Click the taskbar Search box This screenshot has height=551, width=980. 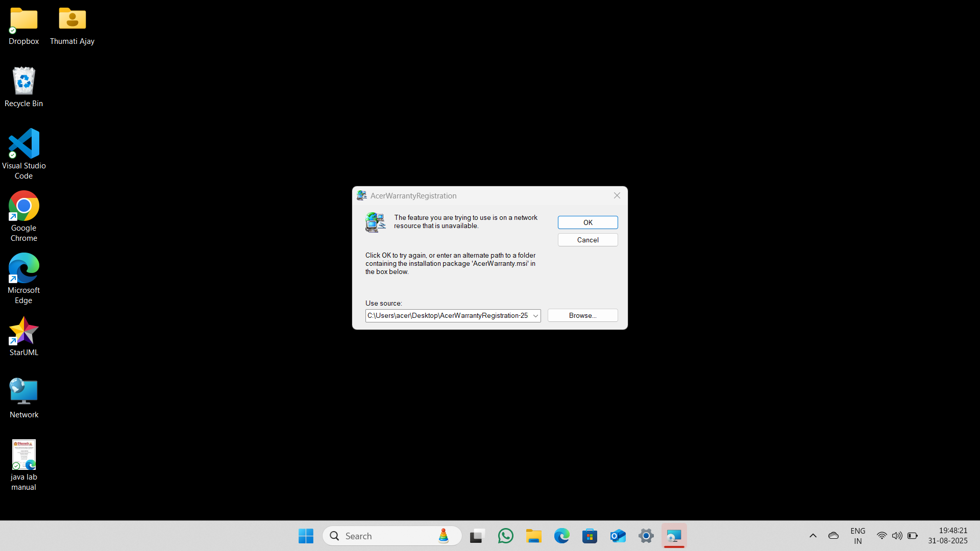click(x=392, y=536)
